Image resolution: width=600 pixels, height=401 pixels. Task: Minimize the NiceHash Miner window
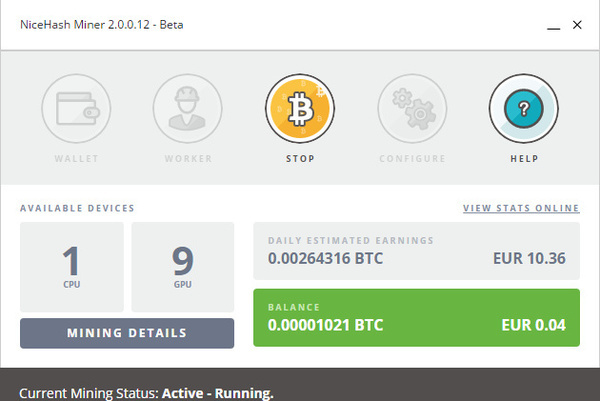point(553,27)
